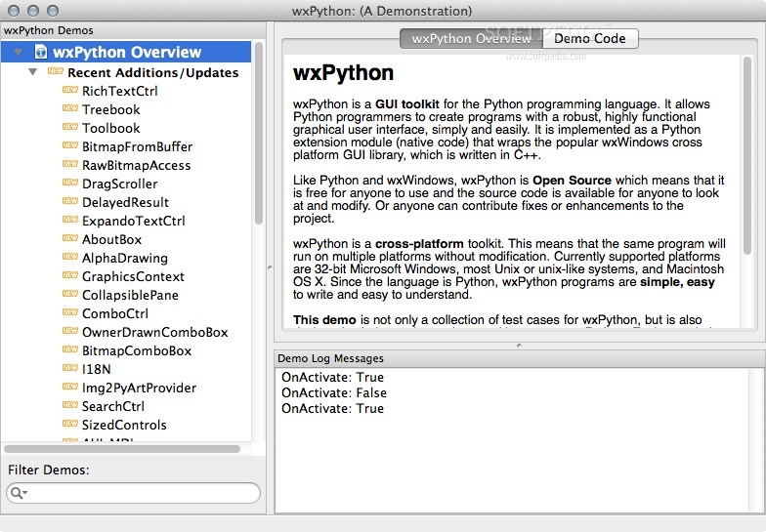Select the SizedControls demo

coord(124,426)
